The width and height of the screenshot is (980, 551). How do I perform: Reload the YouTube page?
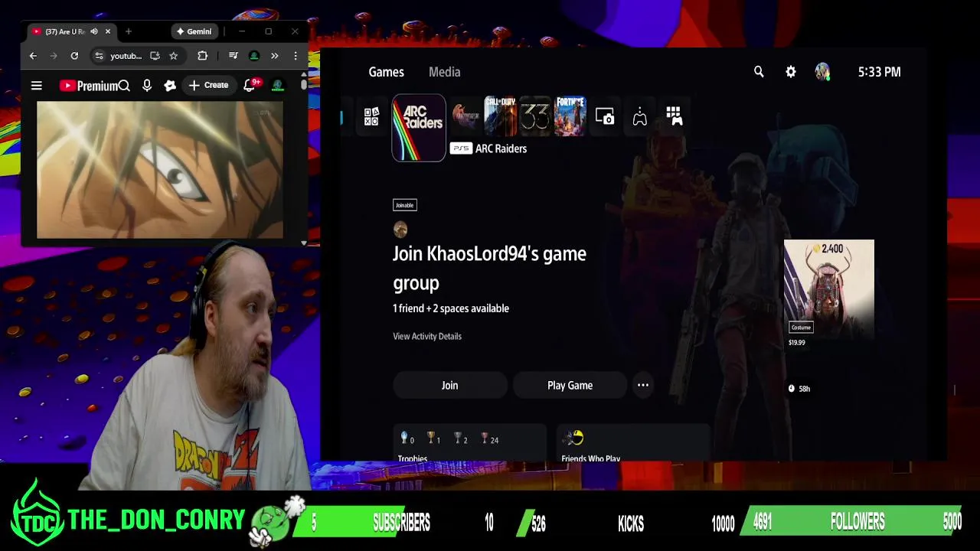pyautogui.click(x=74, y=56)
